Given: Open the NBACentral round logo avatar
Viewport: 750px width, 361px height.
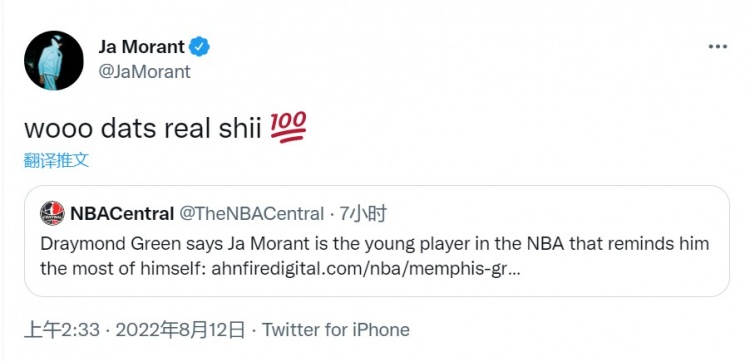Looking at the screenshot, I should pyautogui.click(x=52, y=213).
